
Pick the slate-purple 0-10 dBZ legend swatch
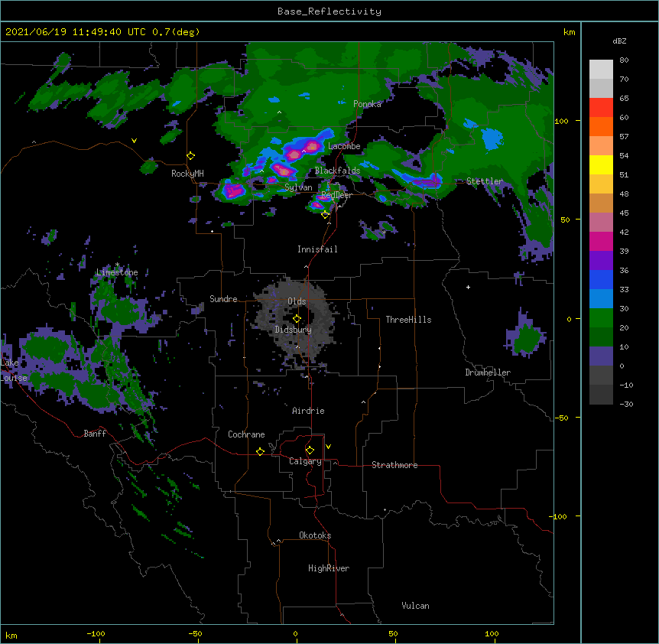(x=601, y=356)
